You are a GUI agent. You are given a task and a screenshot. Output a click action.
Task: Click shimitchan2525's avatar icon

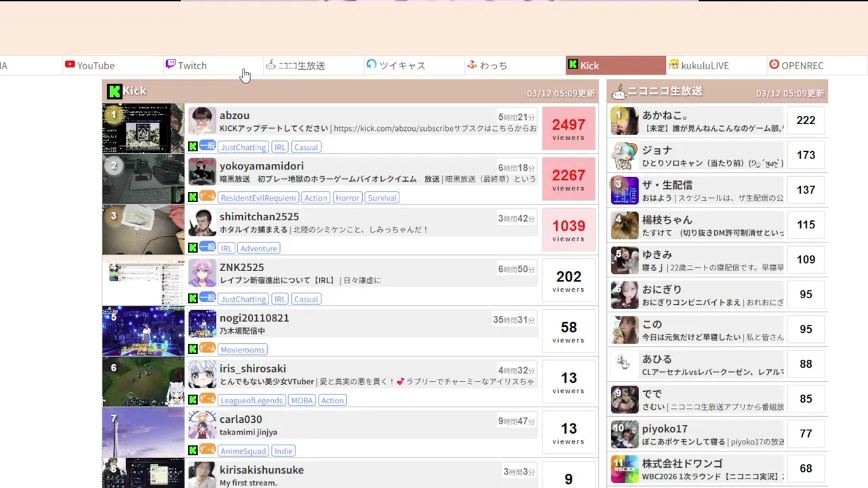(x=202, y=222)
